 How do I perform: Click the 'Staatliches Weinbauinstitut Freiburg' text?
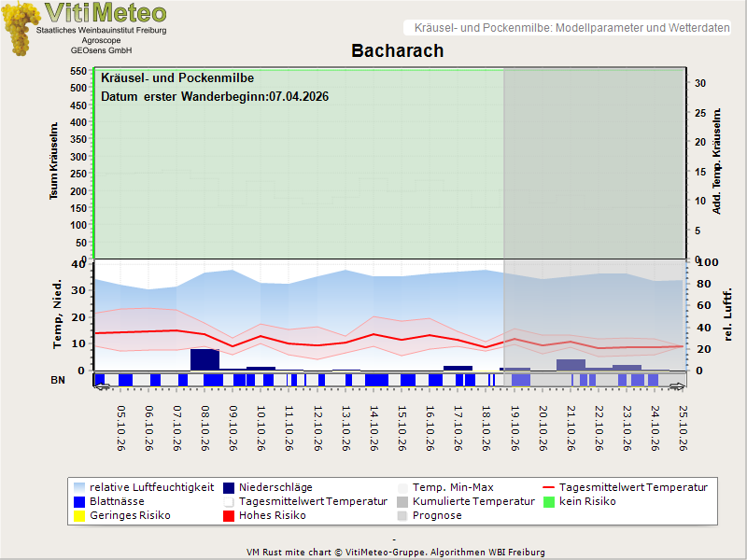(x=102, y=30)
